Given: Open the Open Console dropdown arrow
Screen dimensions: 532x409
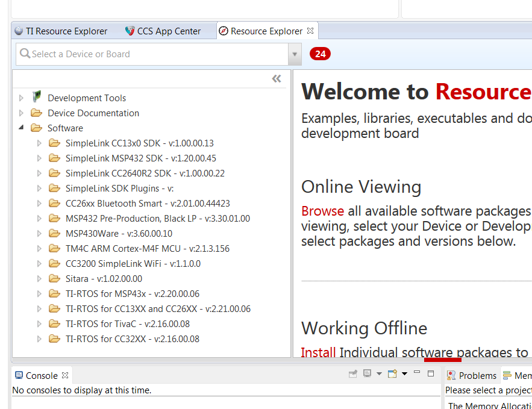Looking at the screenshot, I should 404,373.
